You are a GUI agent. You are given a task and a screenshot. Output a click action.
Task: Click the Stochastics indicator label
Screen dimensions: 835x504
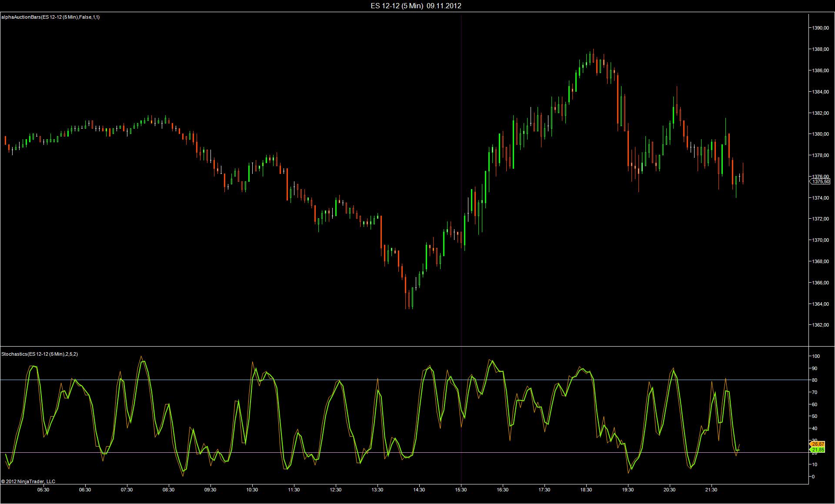coord(40,354)
